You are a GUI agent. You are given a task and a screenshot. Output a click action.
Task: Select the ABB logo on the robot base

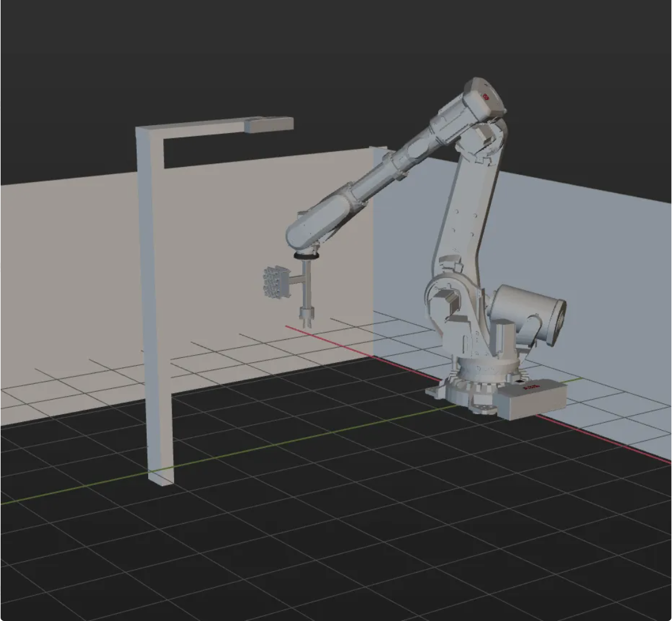(x=532, y=386)
